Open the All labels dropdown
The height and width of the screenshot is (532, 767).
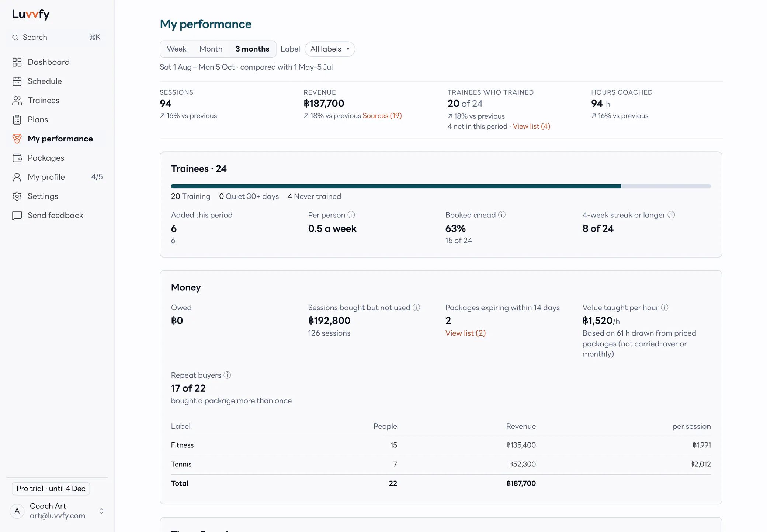pos(330,49)
